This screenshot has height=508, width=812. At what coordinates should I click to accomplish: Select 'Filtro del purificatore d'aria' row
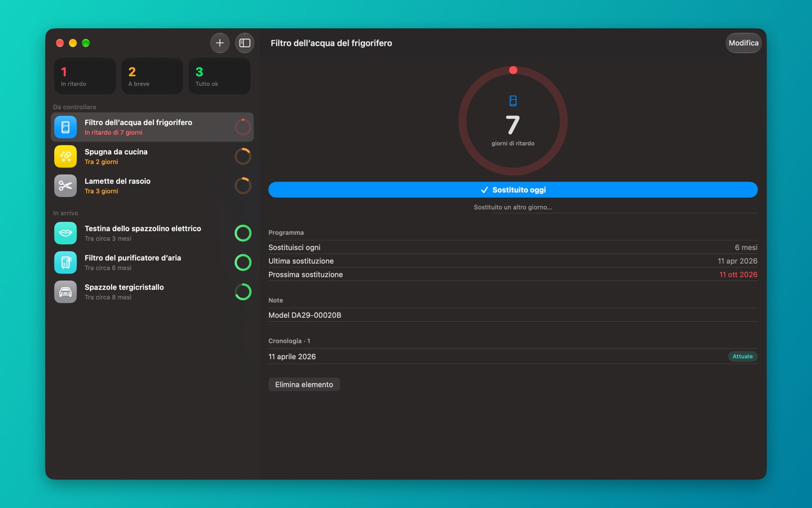pos(152,263)
